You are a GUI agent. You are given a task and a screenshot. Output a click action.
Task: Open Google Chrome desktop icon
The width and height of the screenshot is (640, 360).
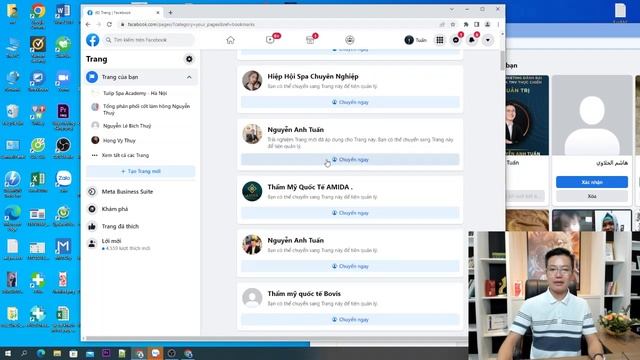point(38,16)
